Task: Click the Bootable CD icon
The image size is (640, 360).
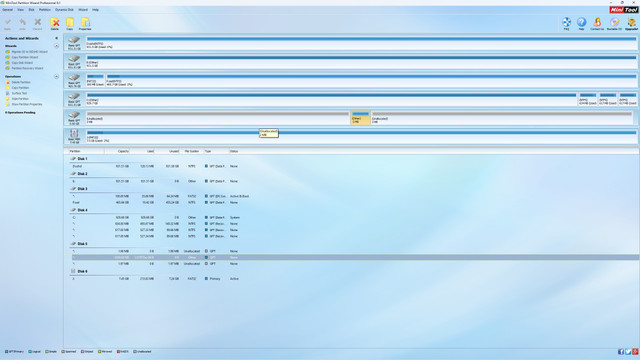Action: coord(614,24)
